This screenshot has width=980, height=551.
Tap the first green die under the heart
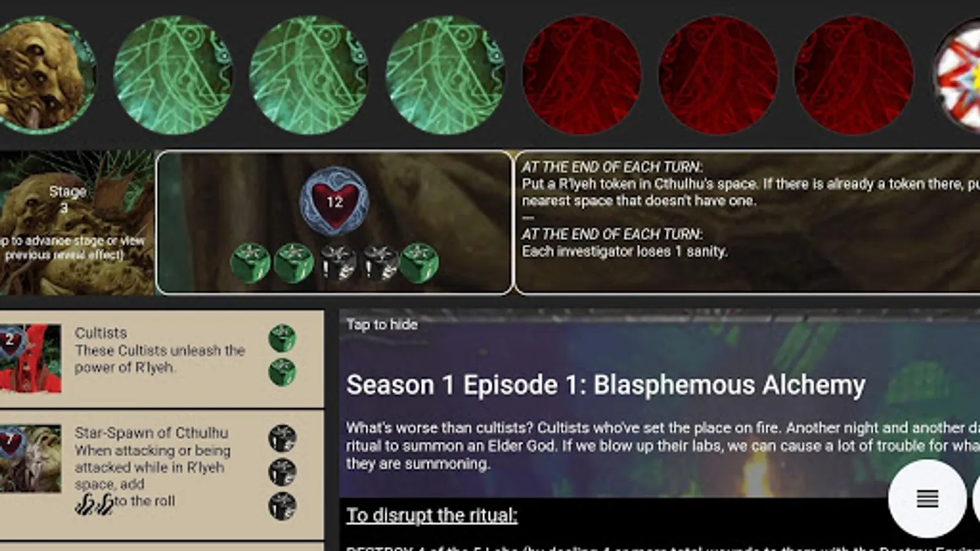pyautogui.click(x=251, y=263)
